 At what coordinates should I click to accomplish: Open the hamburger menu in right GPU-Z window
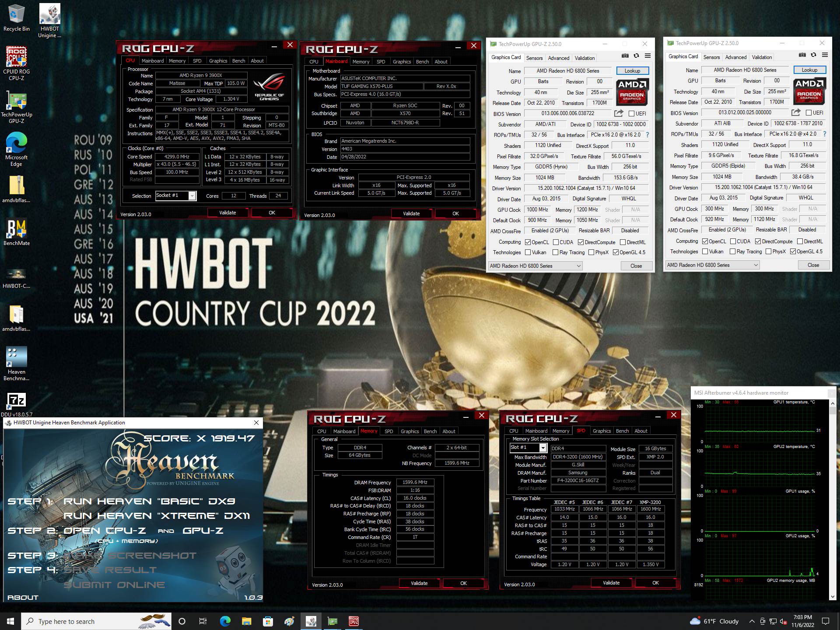(825, 55)
